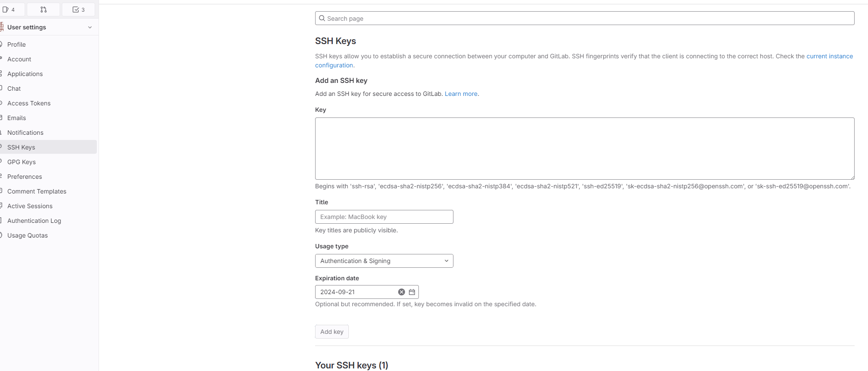Follow the Learn more link
The image size is (868, 371).
click(x=461, y=94)
